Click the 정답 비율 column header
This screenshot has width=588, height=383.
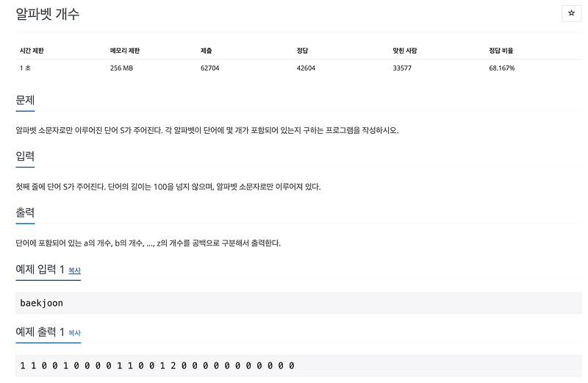pos(501,51)
